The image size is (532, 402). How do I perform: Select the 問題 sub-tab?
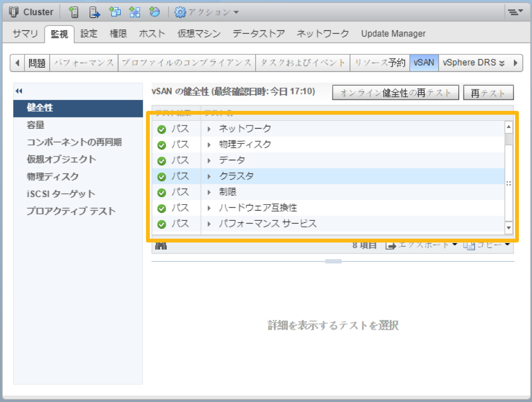(x=37, y=63)
